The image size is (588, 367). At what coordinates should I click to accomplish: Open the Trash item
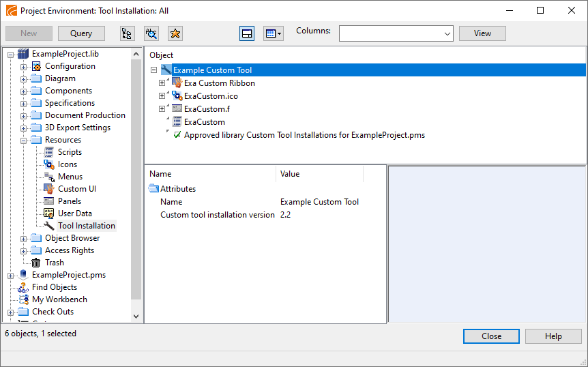(x=54, y=263)
